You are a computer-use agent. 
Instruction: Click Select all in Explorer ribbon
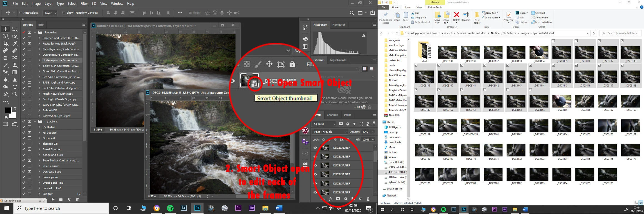(538, 13)
